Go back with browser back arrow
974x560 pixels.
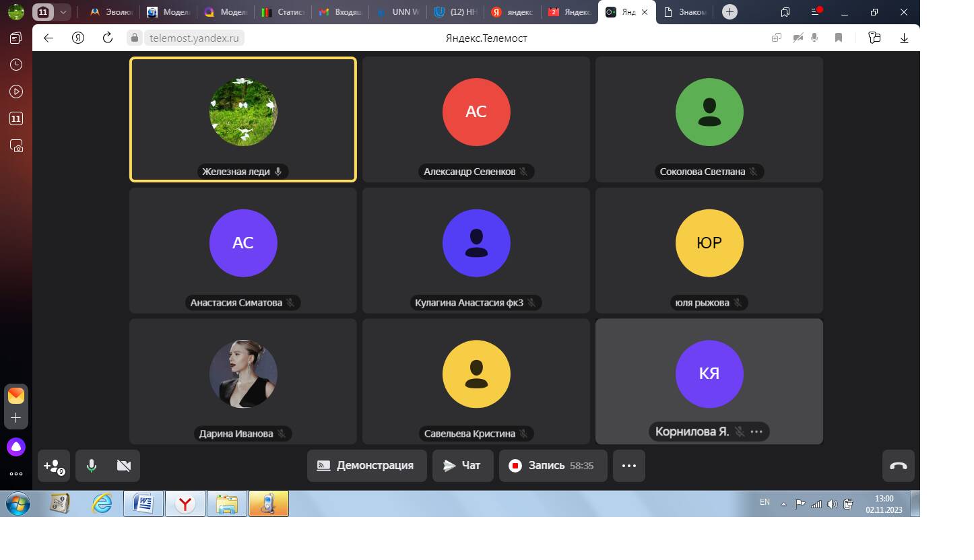point(48,38)
